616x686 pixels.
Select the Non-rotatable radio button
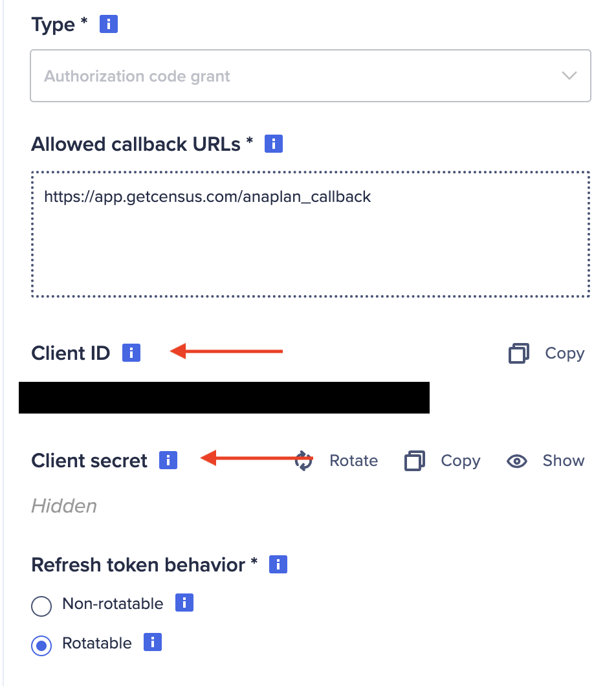(41, 606)
